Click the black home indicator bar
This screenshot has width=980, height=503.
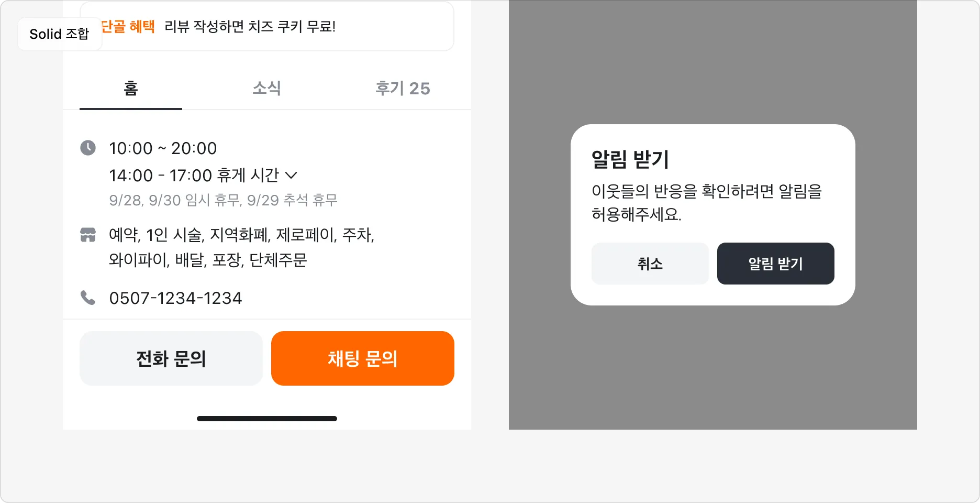point(267,419)
